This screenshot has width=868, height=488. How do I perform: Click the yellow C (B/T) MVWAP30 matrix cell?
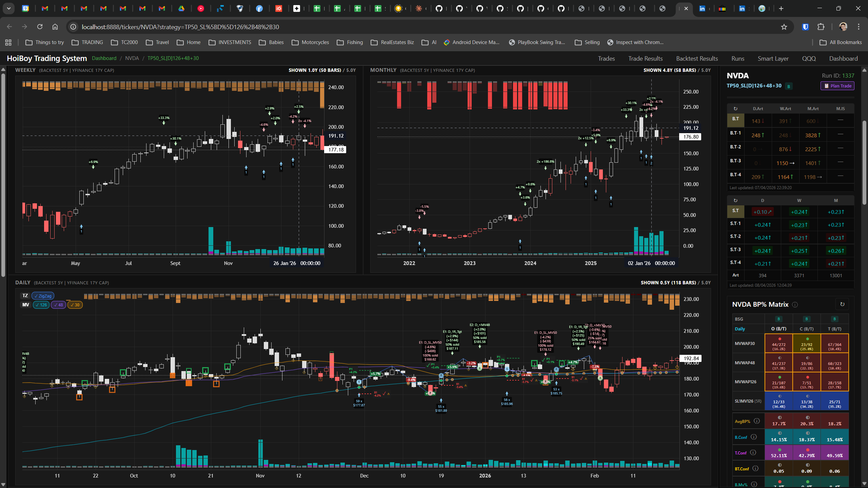(x=807, y=344)
